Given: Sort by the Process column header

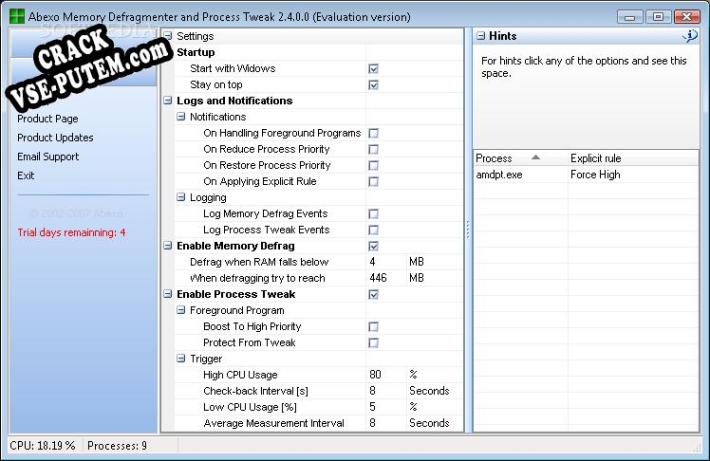Looking at the screenshot, I should pos(521,158).
